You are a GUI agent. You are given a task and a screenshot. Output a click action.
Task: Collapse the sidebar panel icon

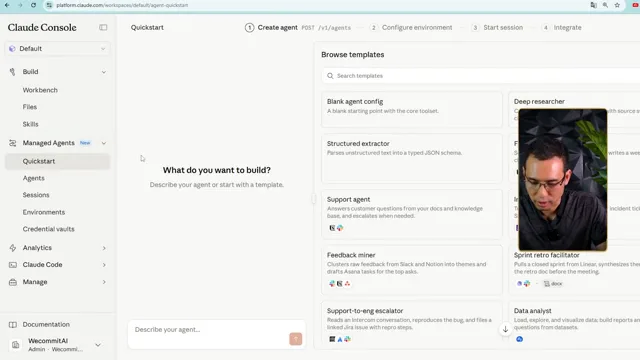click(x=103, y=27)
